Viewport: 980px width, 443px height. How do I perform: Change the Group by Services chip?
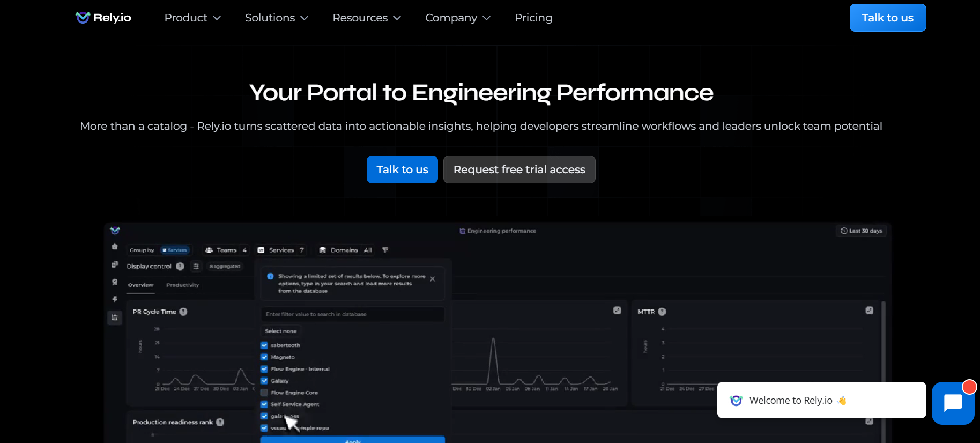175,250
